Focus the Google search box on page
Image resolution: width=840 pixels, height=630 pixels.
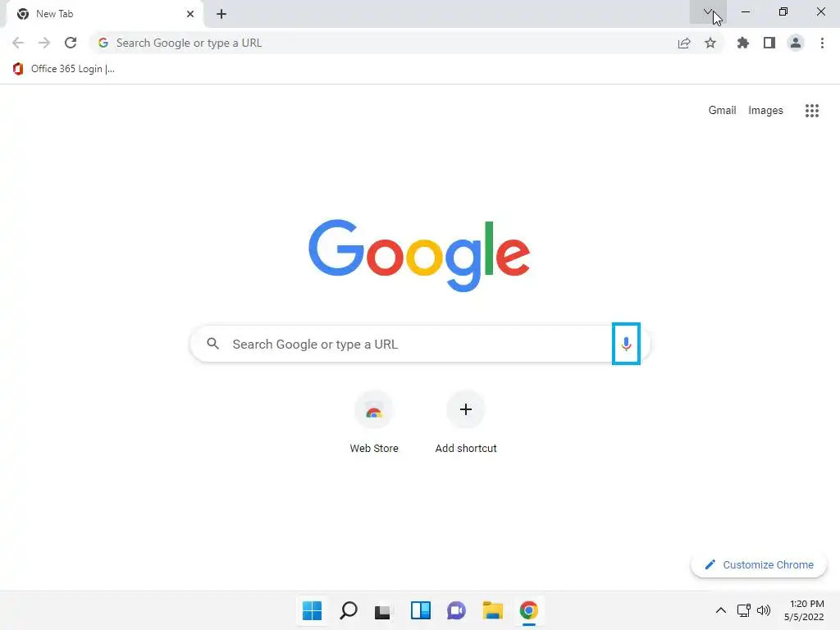coord(421,344)
